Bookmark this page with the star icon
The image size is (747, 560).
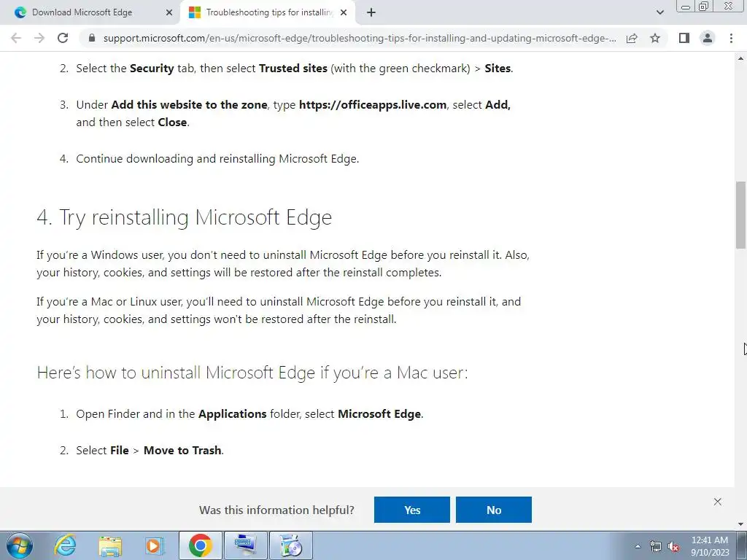[x=655, y=38]
